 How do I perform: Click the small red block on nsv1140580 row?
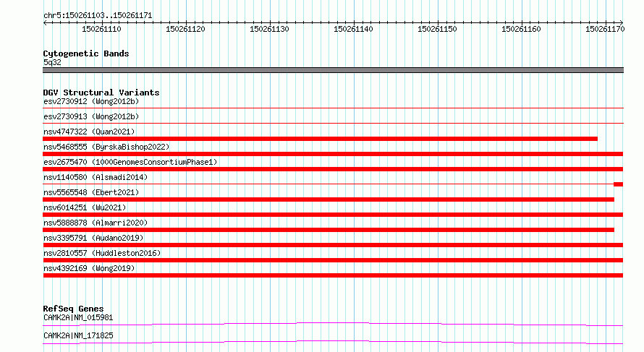[x=619, y=184]
